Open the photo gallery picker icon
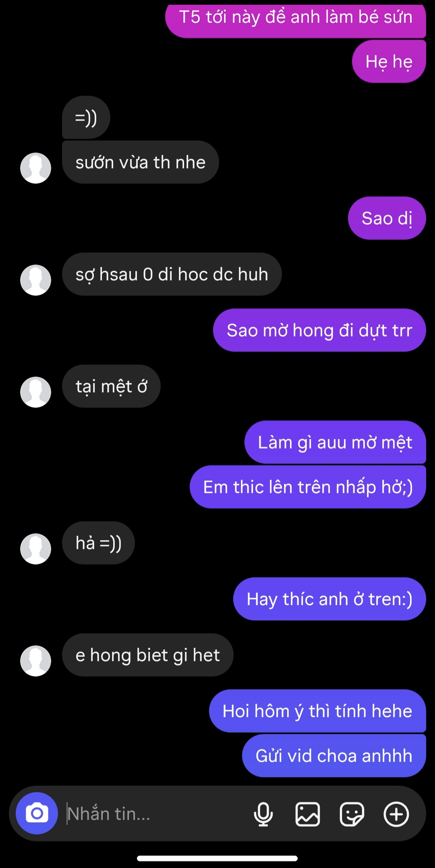The width and height of the screenshot is (435, 868). (x=308, y=814)
